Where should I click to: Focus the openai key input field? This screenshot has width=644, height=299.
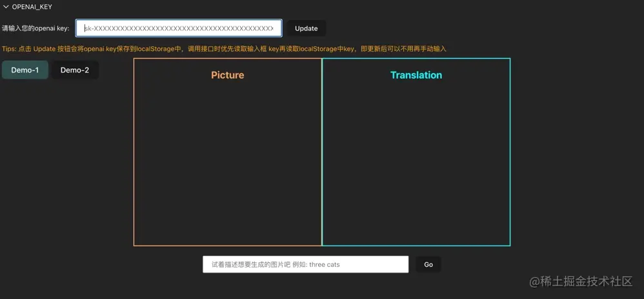[x=179, y=28]
